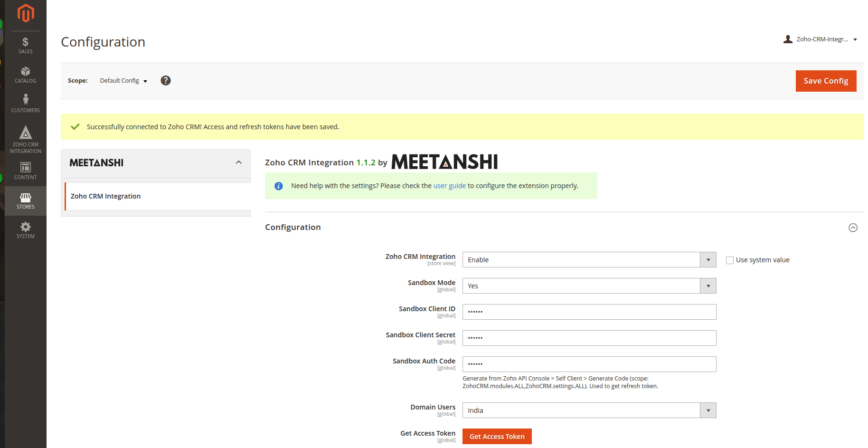The image size is (868, 448).
Task: Select Zoho CRM Integration config tab
Action: (158, 196)
